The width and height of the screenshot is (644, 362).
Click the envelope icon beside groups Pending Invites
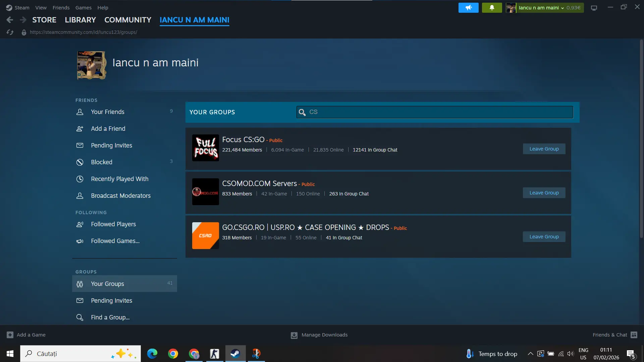80,301
